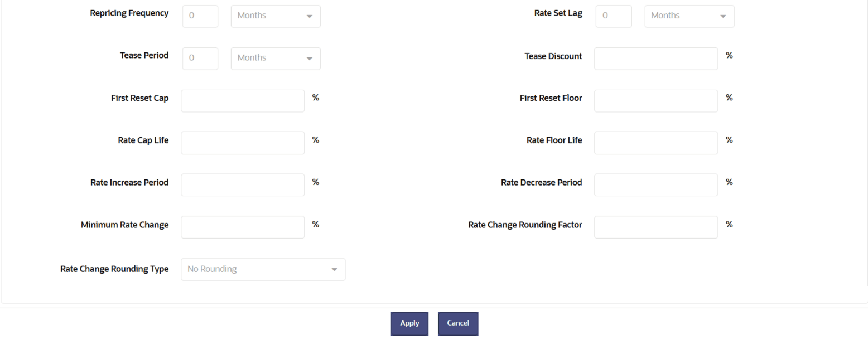The width and height of the screenshot is (868, 340).
Task: Select the Rate Floor Life field
Action: 655,143
